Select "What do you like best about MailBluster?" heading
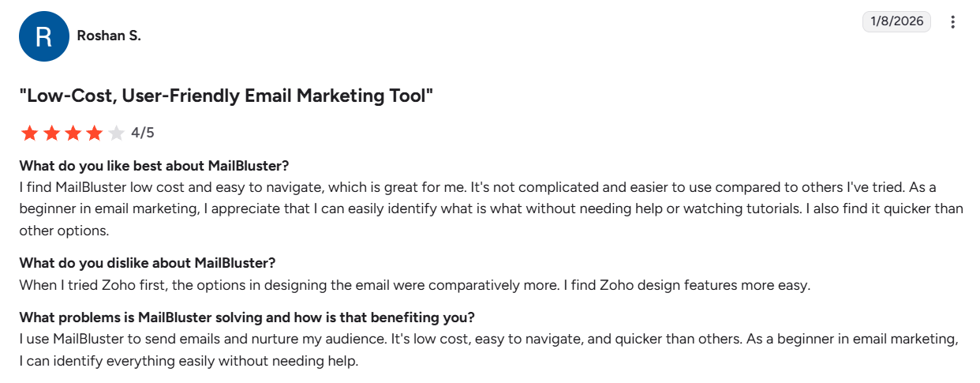 coord(154,166)
